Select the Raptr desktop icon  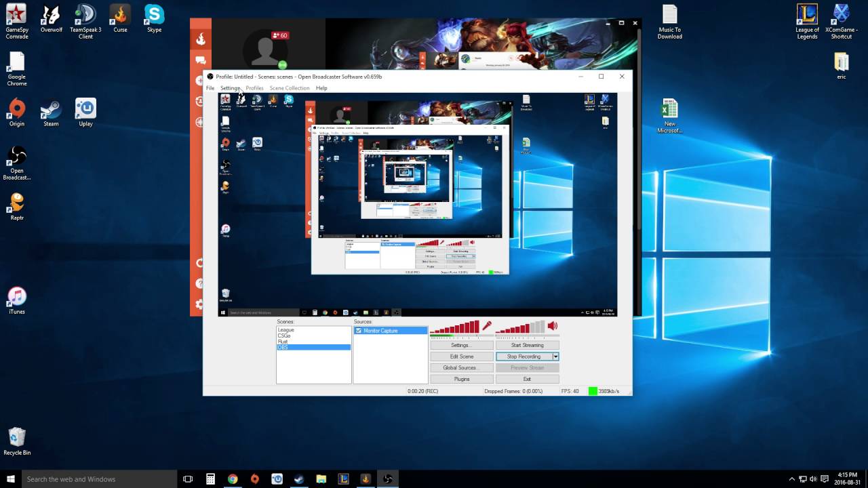click(17, 207)
